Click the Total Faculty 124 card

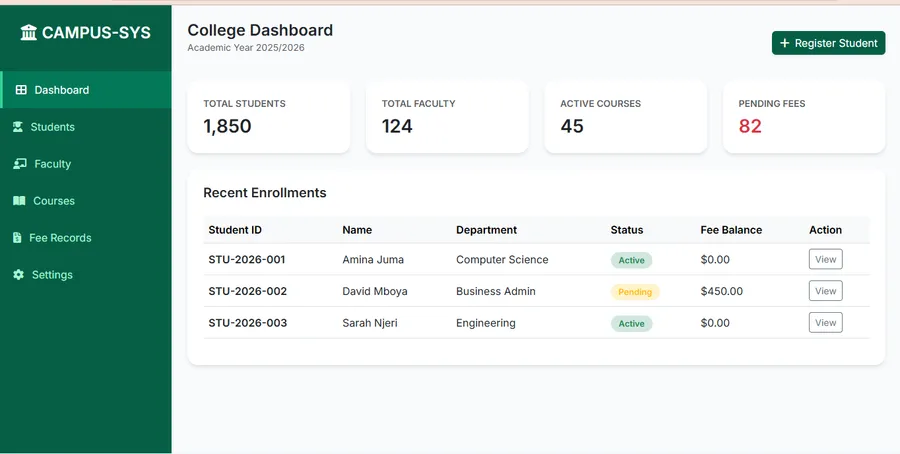(x=447, y=117)
